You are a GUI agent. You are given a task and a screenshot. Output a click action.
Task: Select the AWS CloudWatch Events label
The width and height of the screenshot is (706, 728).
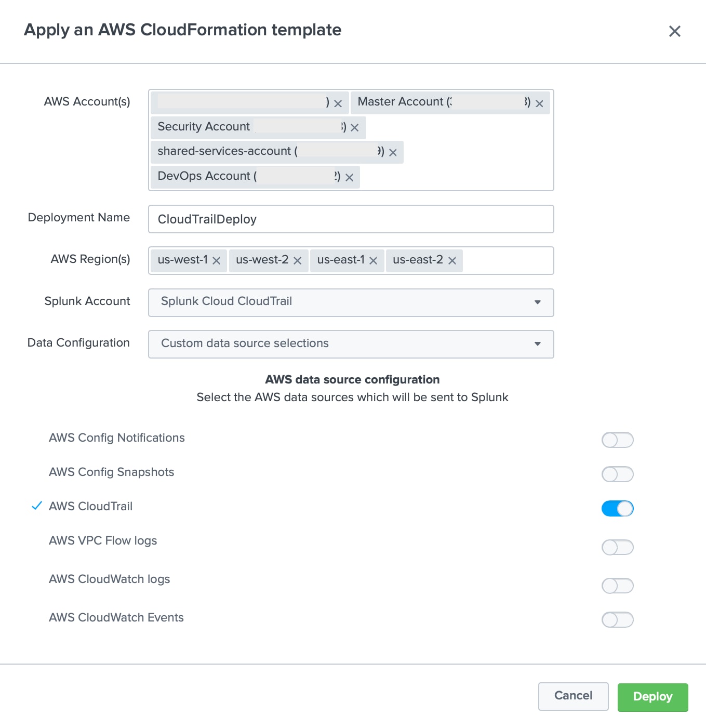click(x=116, y=617)
